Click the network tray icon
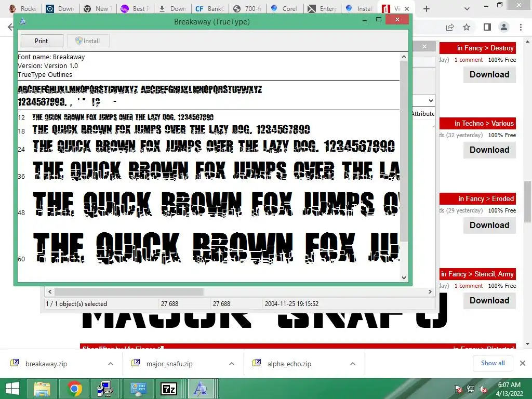This screenshot has width=532, height=399. (471, 390)
